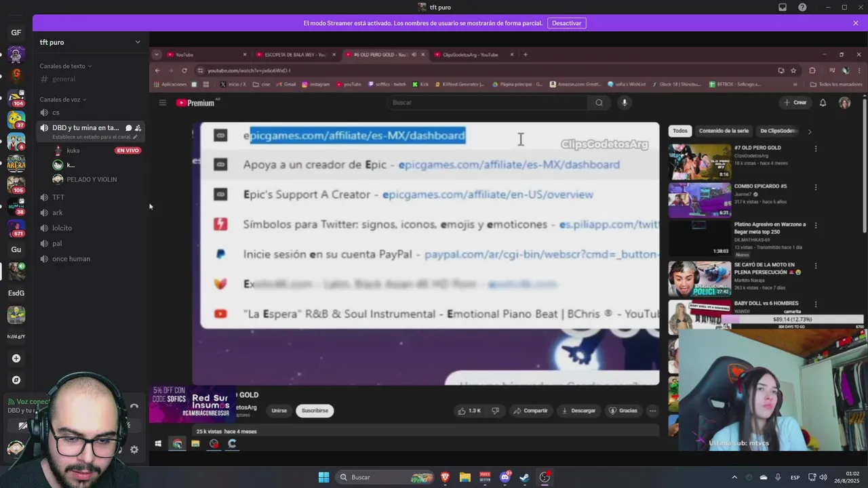868x488 pixels.
Task: Click the ESP language indicator in tray
Action: point(795,477)
